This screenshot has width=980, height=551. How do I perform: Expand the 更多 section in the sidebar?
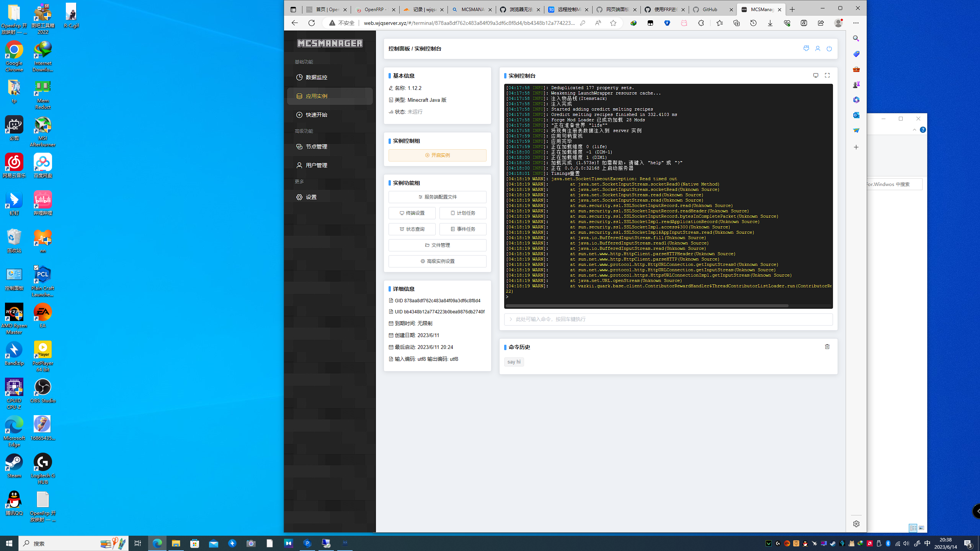(x=300, y=182)
